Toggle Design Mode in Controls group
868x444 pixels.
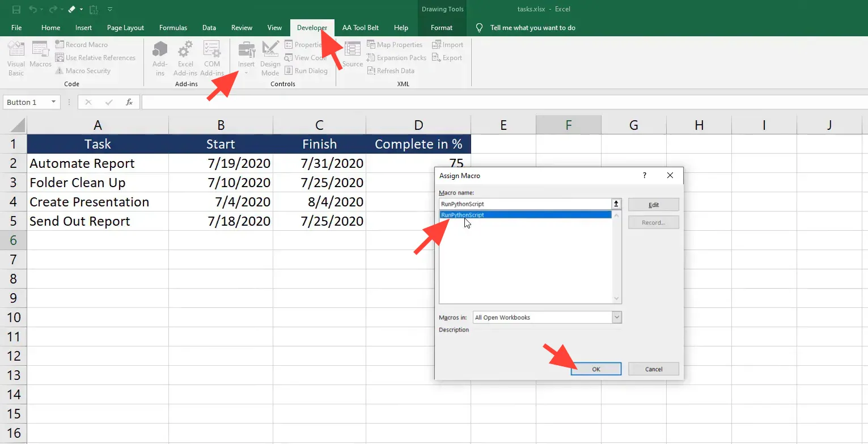[x=270, y=57]
